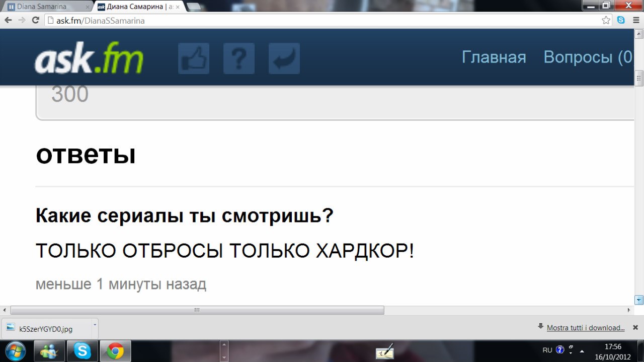
Task: Click the RU language indicator
Action: (x=547, y=350)
